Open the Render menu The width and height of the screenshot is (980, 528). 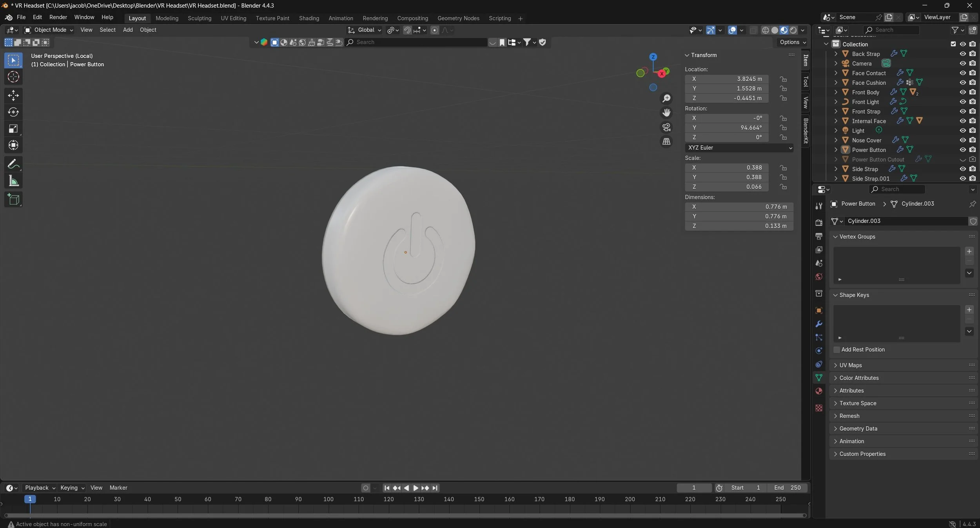tap(58, 17)
